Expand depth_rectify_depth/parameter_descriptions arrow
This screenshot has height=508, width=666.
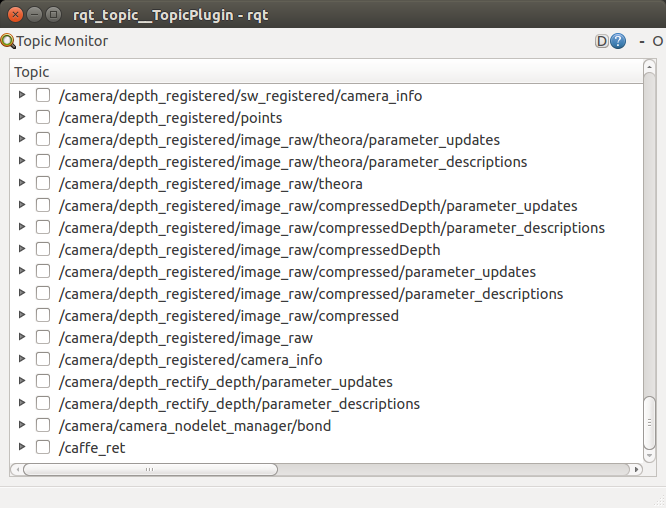click(22, 403)
